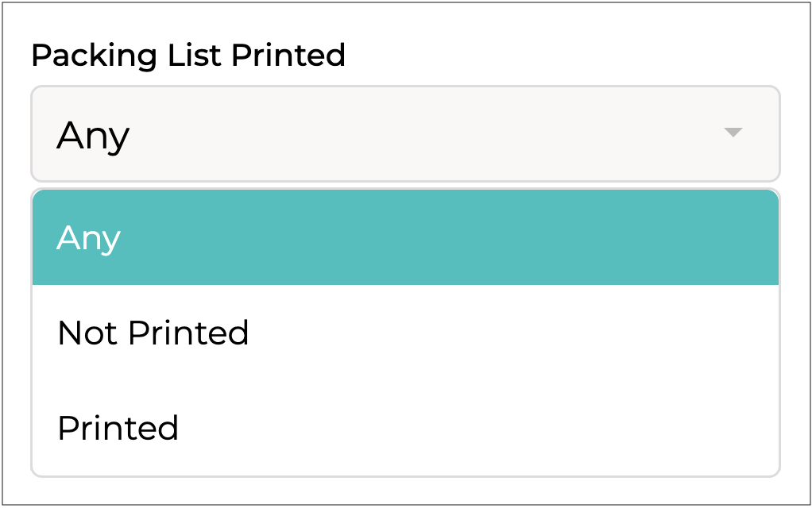Filter by packing lists already printed
Image resolution: width=812 pixels, height=508 pixels.
(x=118, y=428)
